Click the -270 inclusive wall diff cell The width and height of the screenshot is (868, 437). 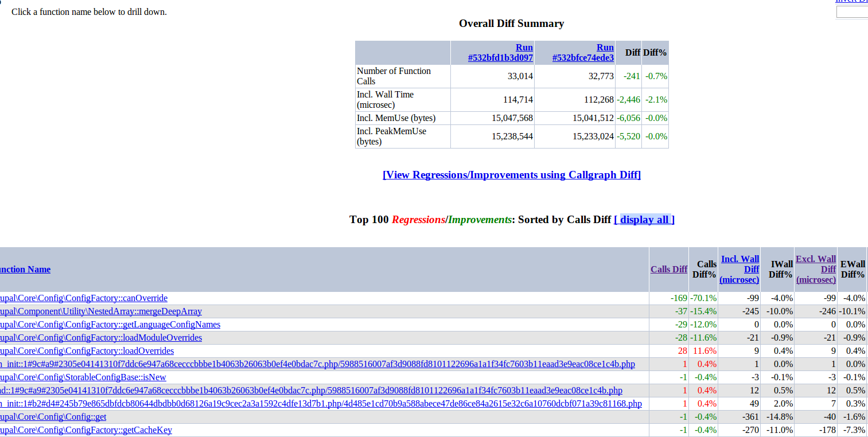(x=750, y=430)
